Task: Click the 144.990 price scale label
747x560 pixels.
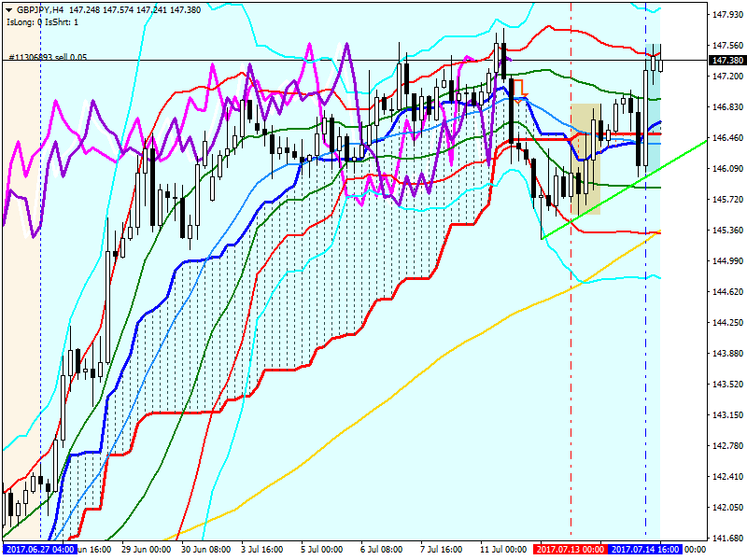Action: [x=727, y=261]
